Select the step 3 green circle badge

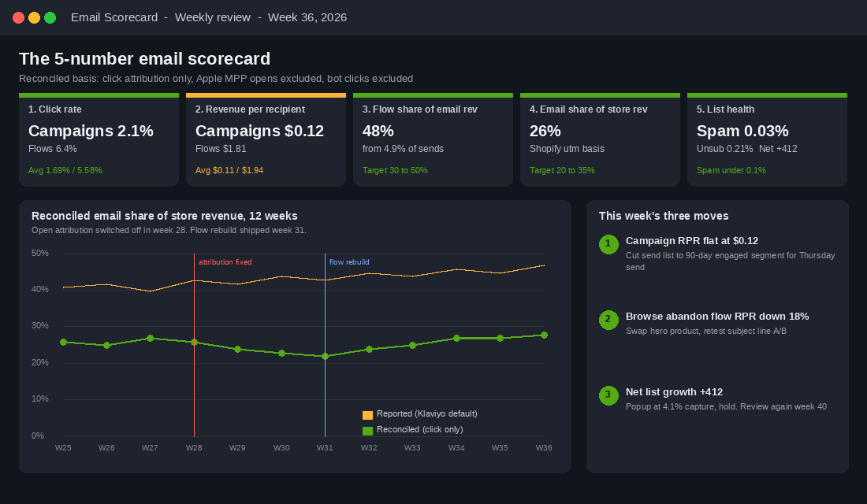[x=608, y=395]
